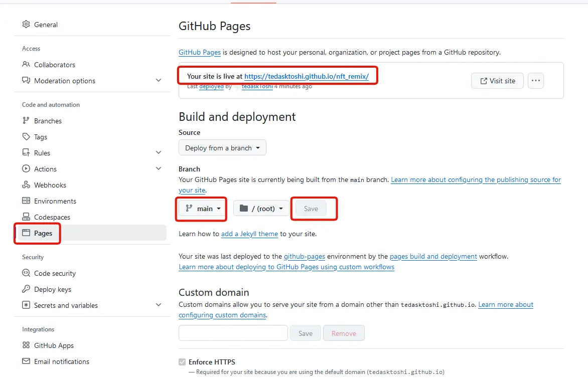Click Save next to custom domain field
Screen dimensions: 588x378
point(305,333)
